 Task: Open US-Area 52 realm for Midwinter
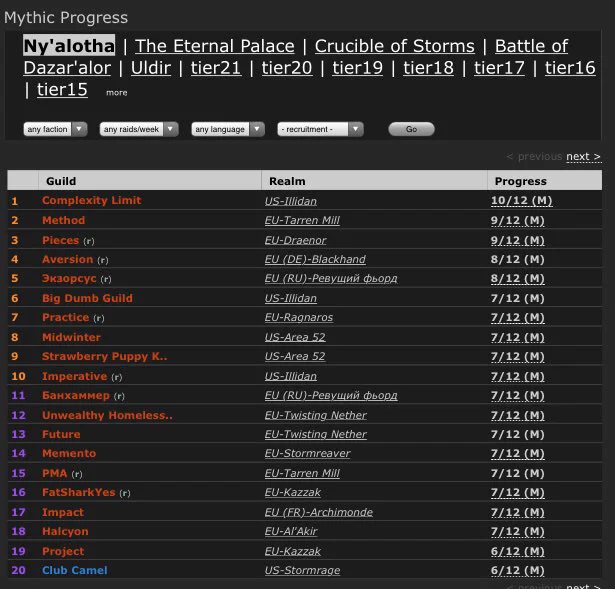click(295, 337)
